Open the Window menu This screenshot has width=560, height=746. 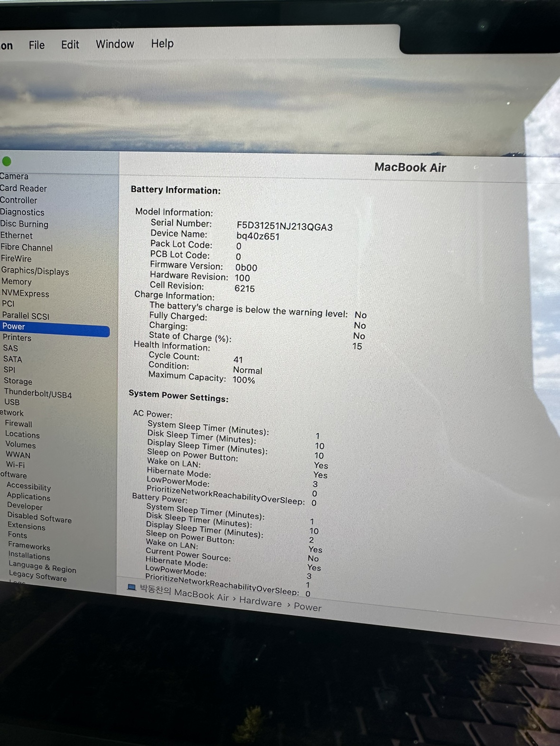point(115,44)
